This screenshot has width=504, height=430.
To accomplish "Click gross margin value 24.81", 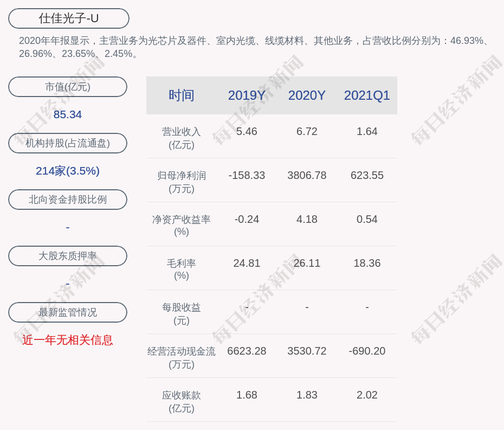I will pyautogui.click(x=247, y=263).
